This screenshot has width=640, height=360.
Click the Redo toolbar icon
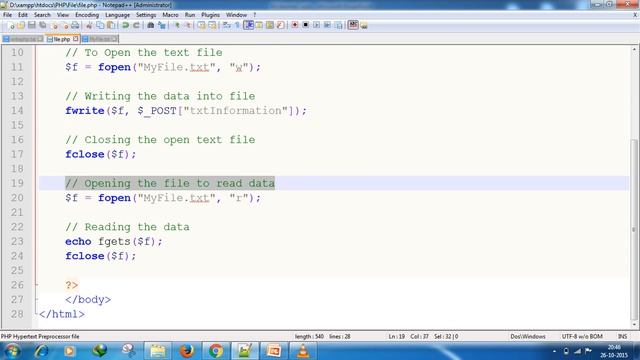point(136,25)
